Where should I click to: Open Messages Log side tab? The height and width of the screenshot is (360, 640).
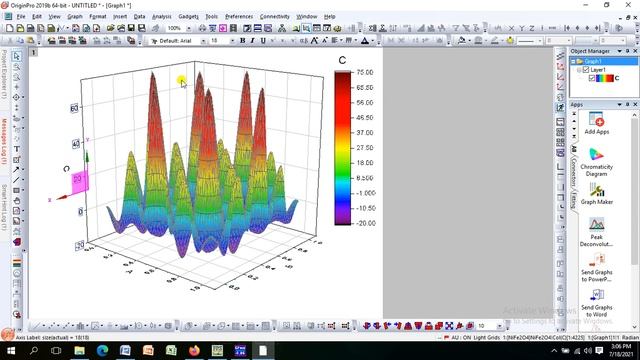[x=4, y=141]
